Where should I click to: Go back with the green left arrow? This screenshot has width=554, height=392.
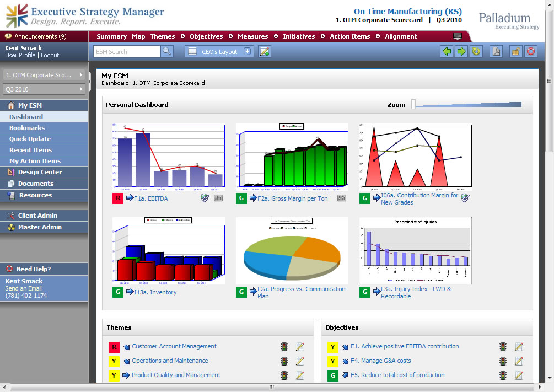click(447, 52)
